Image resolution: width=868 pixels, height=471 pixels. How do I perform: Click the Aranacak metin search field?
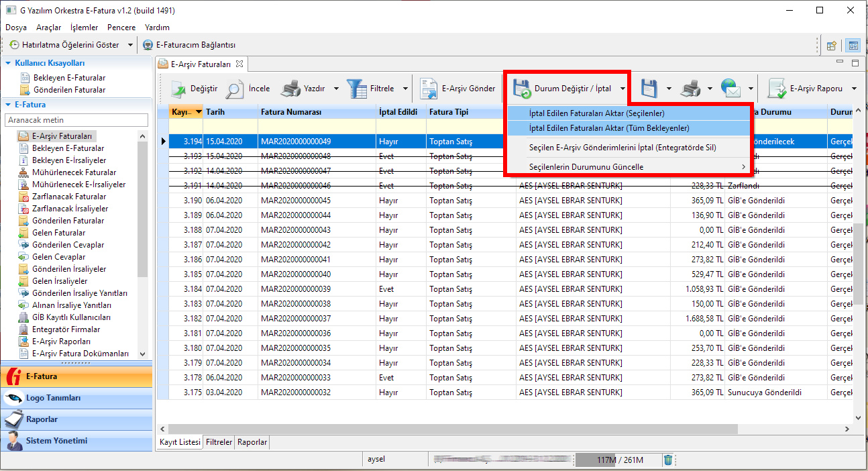tap(76, 119)
